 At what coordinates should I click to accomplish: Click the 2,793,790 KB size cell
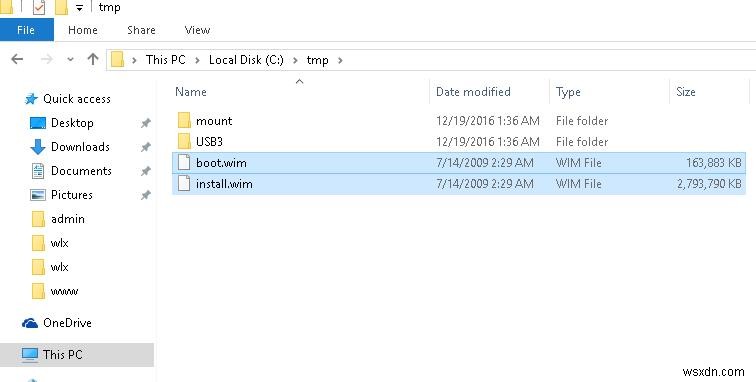click(x=709, y=184)
